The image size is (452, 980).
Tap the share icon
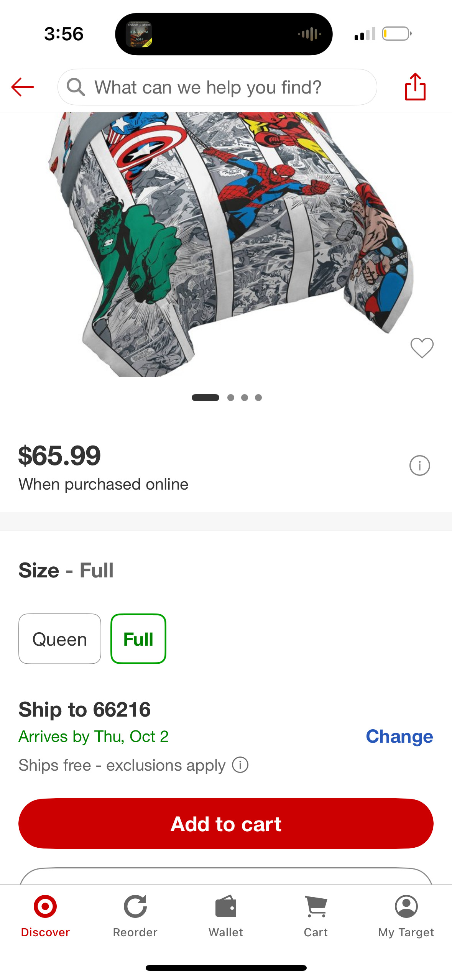(415, 87)
